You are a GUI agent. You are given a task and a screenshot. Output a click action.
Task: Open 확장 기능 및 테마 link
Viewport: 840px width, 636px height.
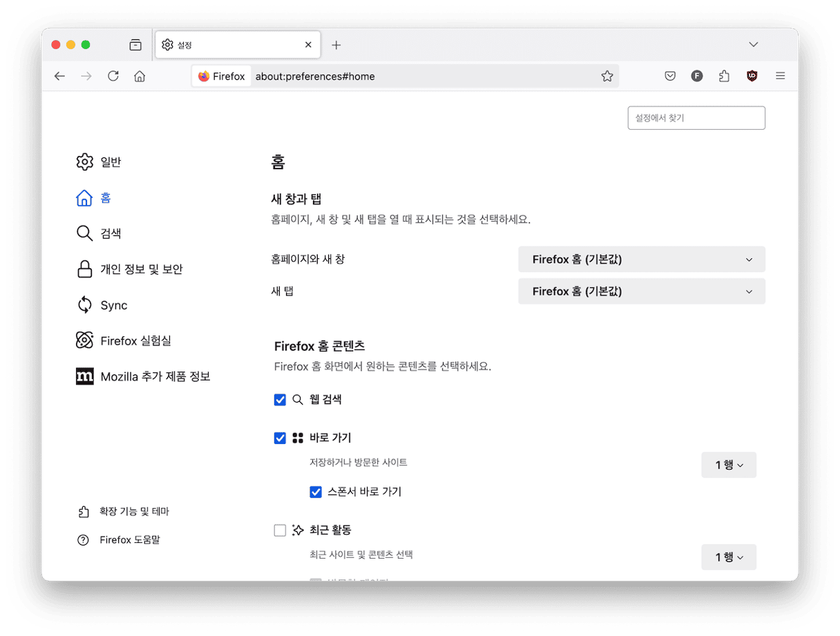point(123,512)
